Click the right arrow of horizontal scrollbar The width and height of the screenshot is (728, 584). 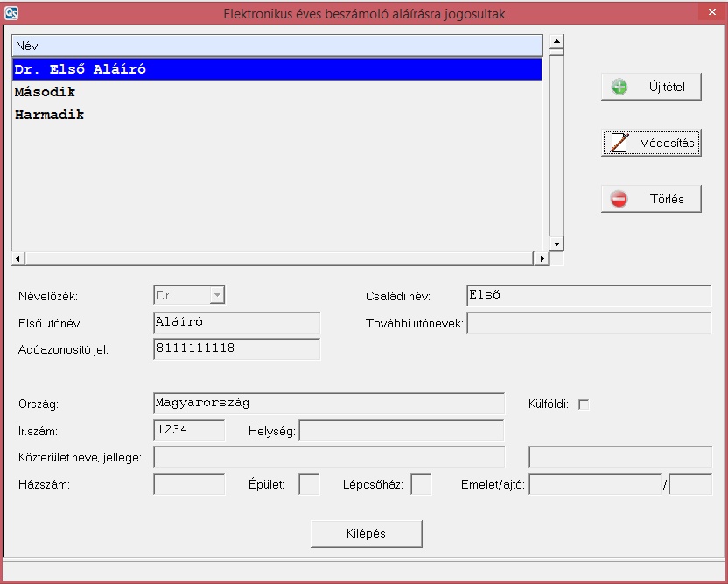(542, 259)
